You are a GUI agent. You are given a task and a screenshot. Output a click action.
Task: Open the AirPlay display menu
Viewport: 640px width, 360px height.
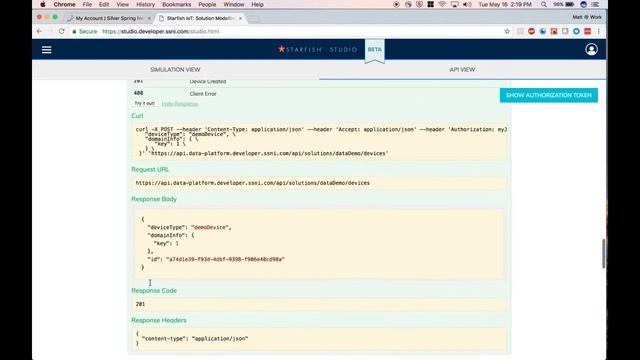point(454,4)
